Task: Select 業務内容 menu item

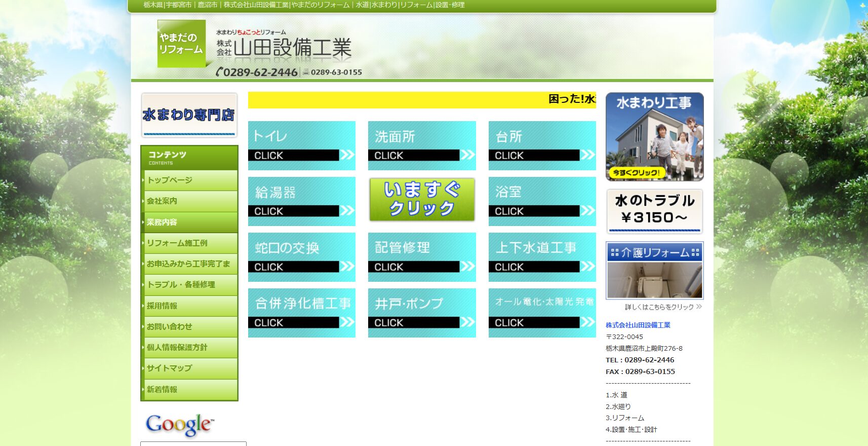Action: click(x=189, y=222)
